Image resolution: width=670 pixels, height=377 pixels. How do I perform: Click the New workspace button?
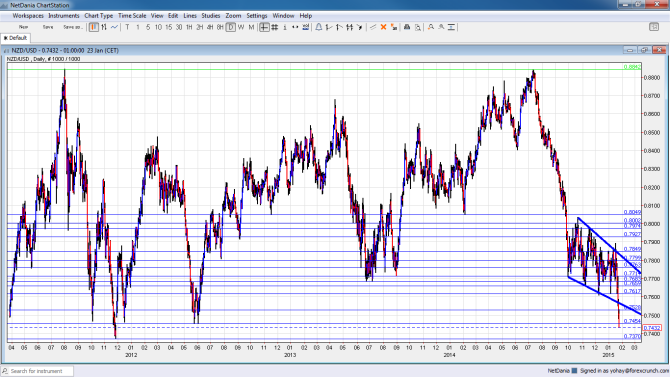coord(24,27)
